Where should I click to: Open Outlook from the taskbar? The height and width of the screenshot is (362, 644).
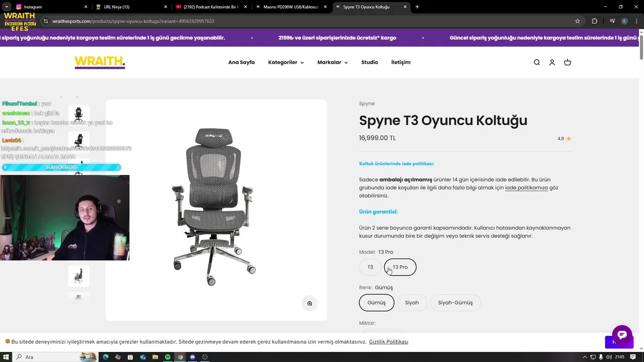143,357
